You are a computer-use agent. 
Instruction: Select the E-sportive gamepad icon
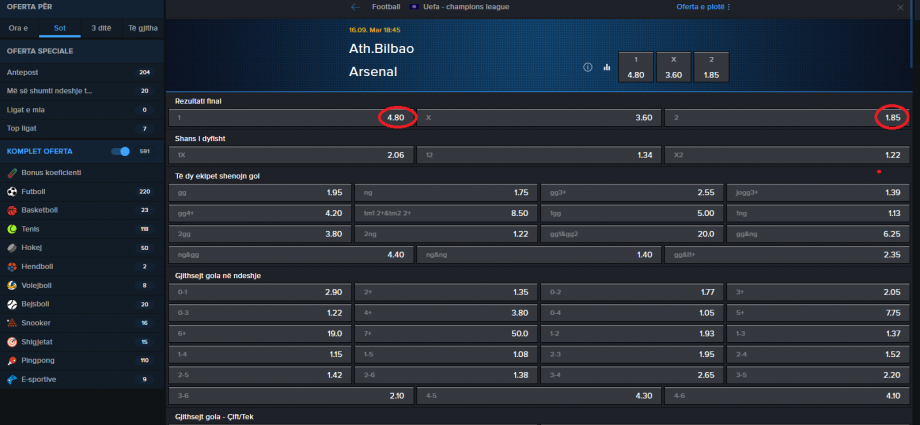(12, 379)
